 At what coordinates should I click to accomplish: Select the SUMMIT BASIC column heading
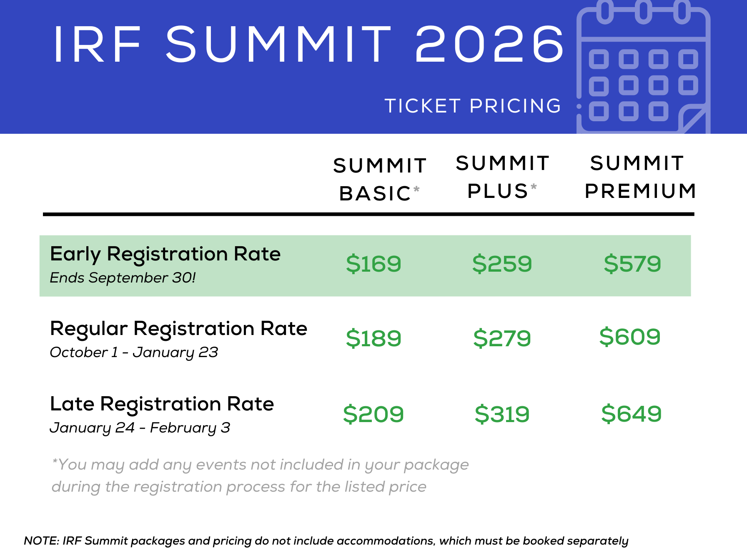point(380,179)
